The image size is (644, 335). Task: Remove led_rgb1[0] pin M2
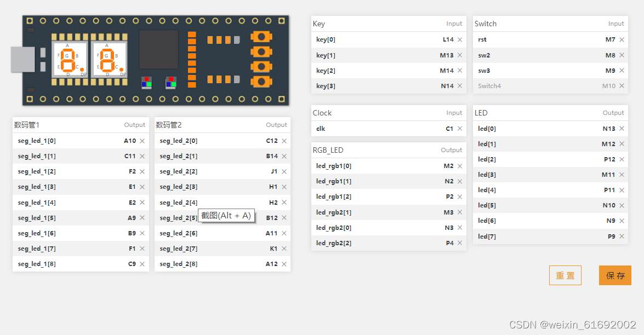460,166
